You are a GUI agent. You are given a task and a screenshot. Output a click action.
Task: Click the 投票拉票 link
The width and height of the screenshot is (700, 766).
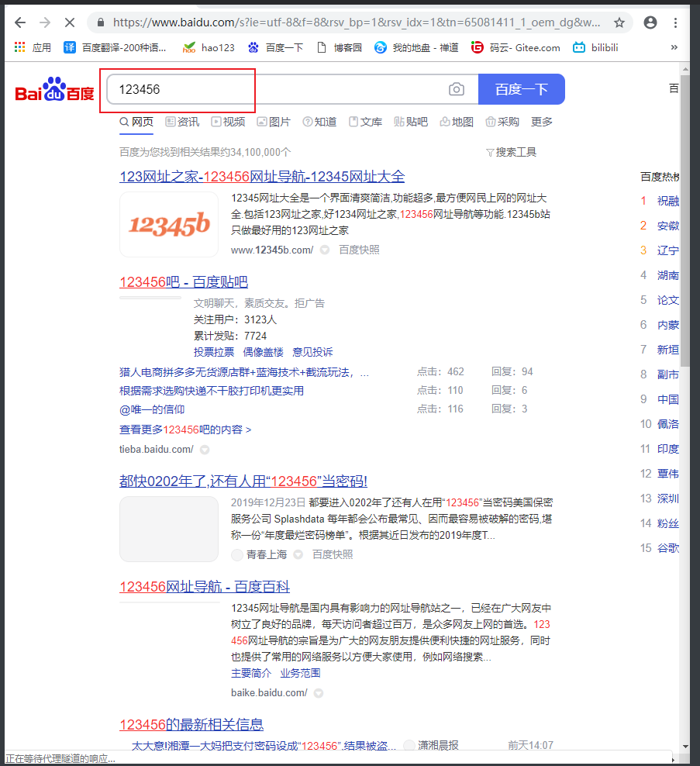coord(213,352)
